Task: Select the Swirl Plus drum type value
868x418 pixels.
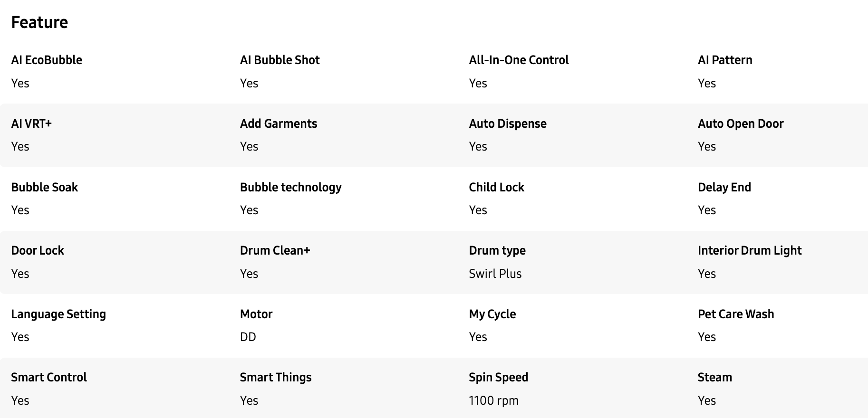Action: point(495,274)
